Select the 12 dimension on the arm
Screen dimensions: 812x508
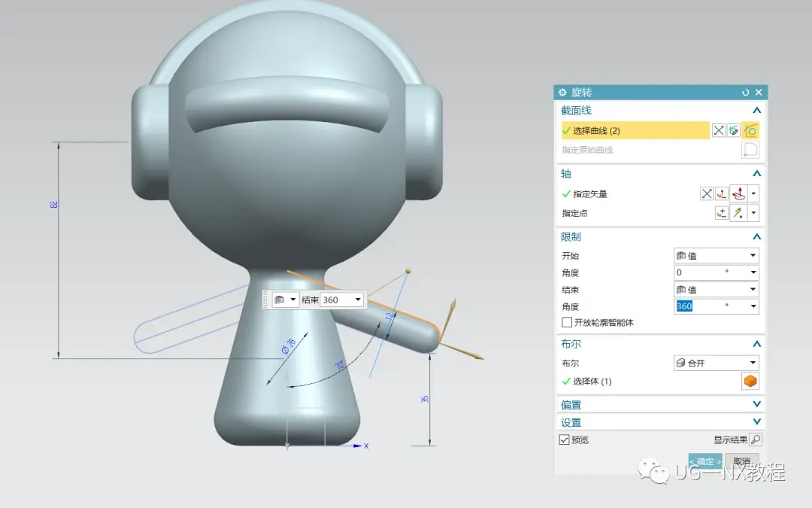[x=389, y=315]
